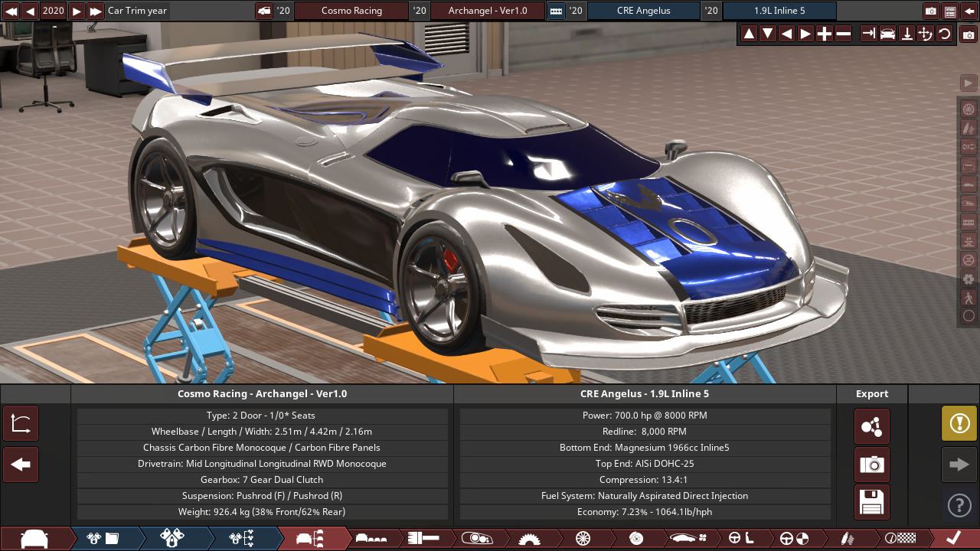Click the arrow-to-bar camera view button
This screenshot has height=551, width=980.
869,34
